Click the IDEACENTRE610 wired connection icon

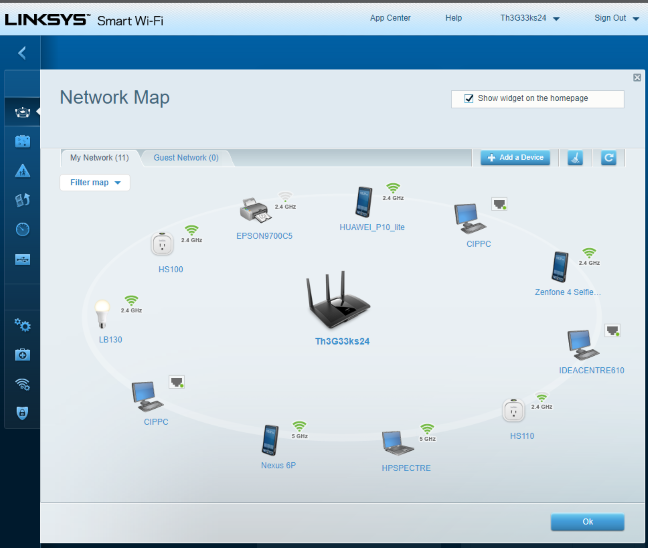click(x=612, y=330)
